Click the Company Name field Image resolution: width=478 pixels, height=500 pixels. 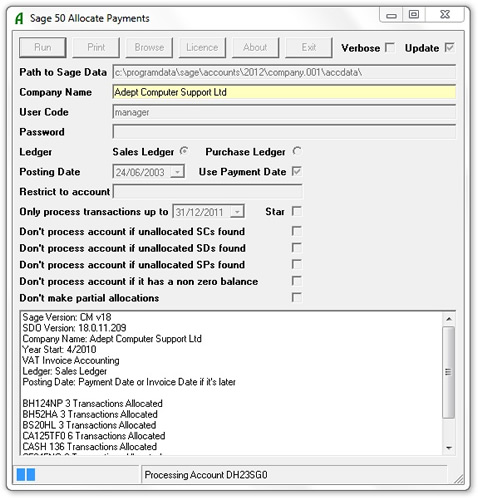point(284,92)
